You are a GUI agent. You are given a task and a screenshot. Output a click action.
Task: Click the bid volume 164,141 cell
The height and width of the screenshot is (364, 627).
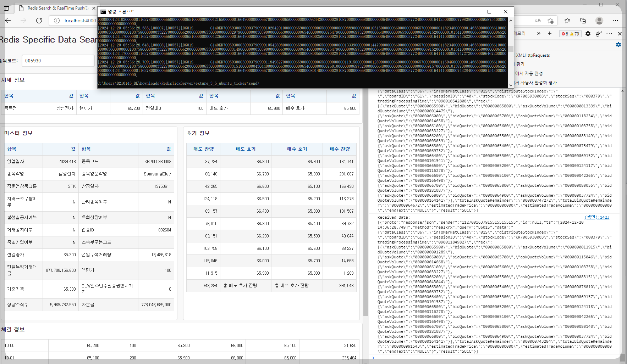tap(340, 161)
